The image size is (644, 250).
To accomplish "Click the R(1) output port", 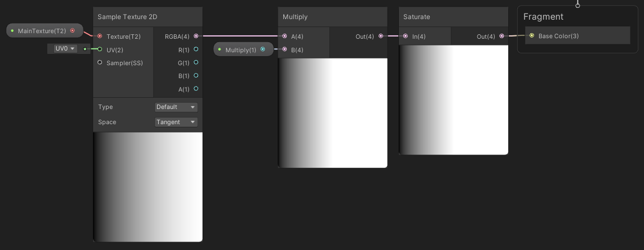I will [196, 49].
